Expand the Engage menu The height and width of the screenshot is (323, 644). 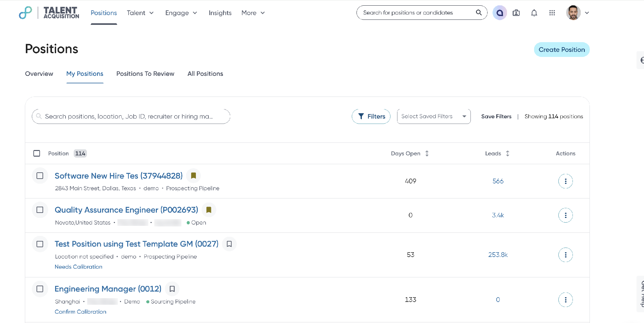coord(181,13)
